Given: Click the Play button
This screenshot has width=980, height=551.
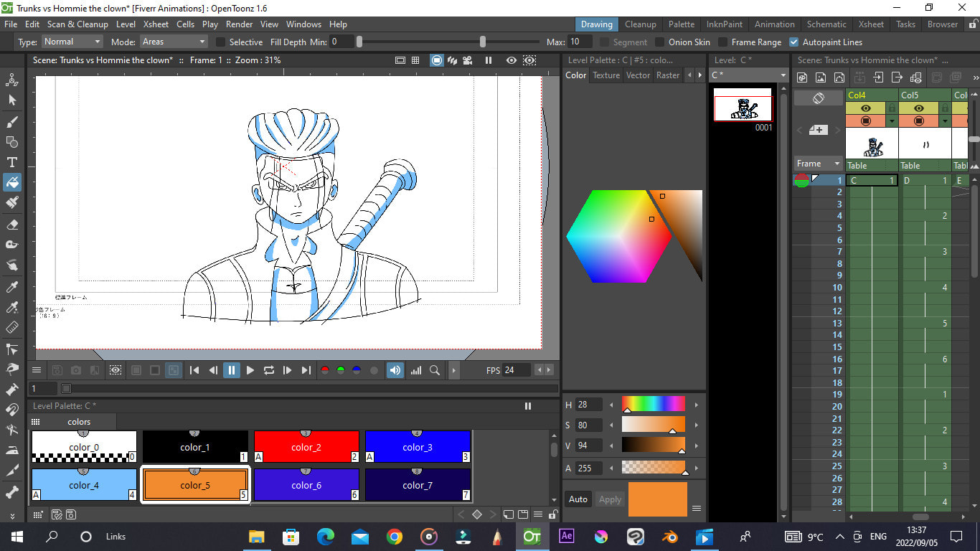Looking at the screenshot, I should pyautogui.click(x=250, y=370).
